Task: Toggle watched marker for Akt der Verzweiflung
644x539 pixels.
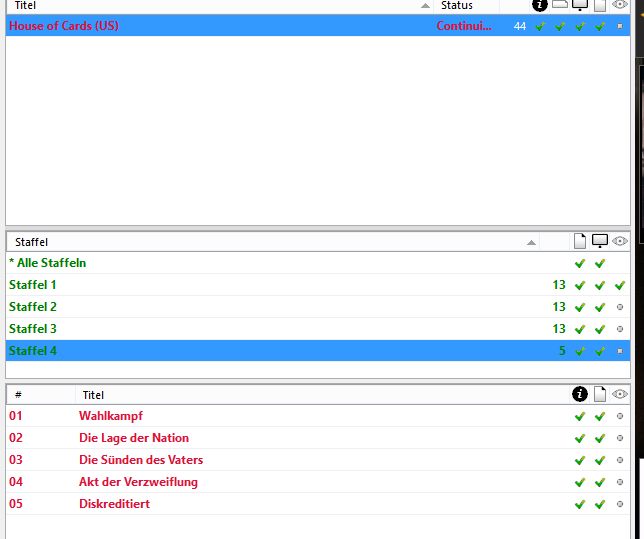Action: click(x=620, y=482)
